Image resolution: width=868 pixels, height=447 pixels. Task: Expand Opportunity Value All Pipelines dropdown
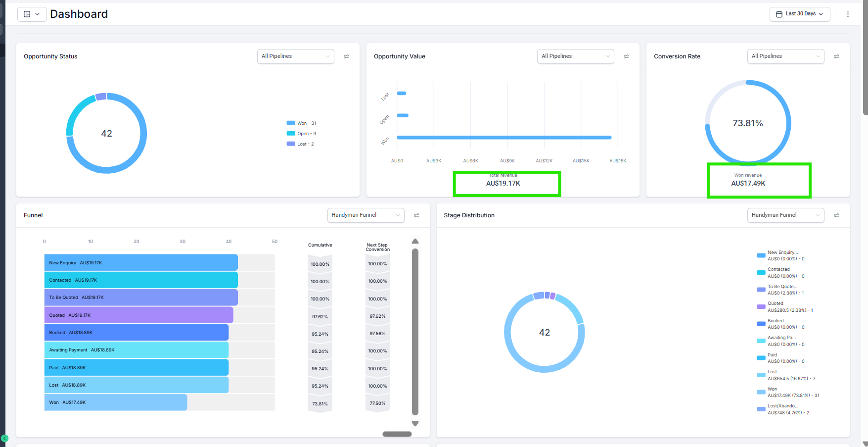coord(576,56)
